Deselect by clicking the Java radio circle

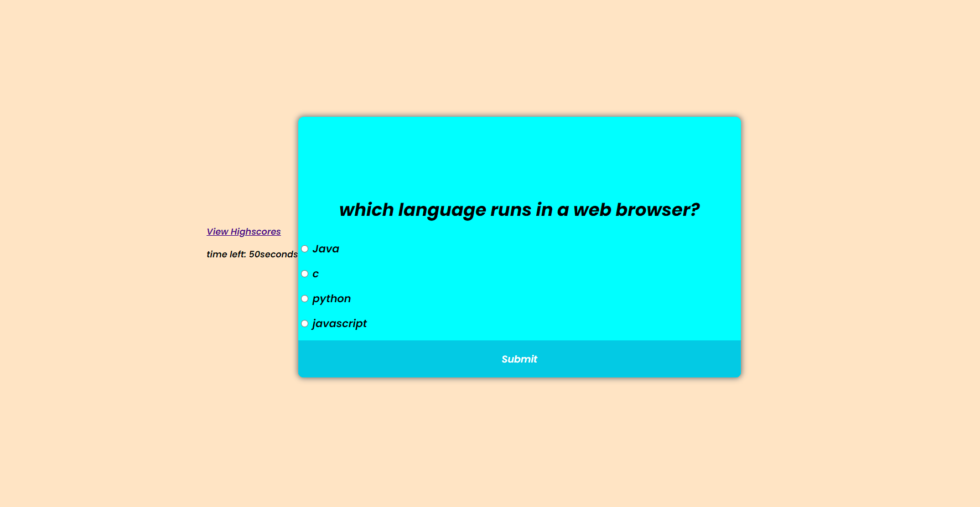tap(305, 249)
